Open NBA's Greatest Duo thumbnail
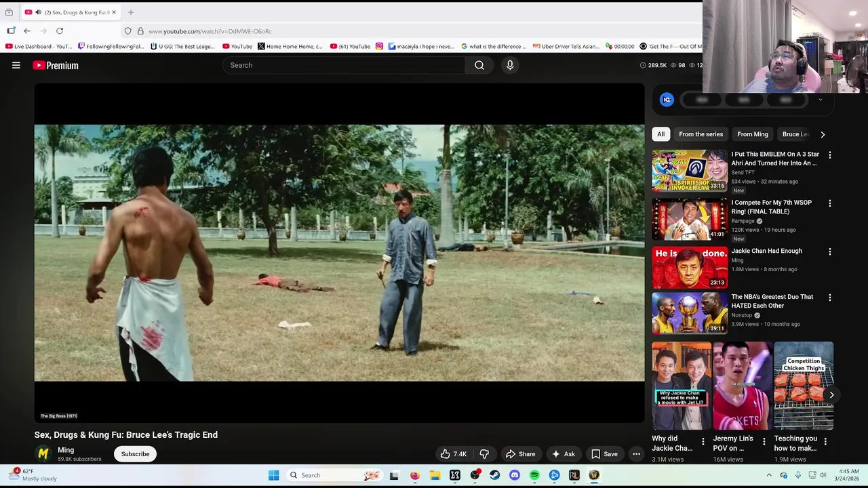Viewport: 868px width, 488px height. (x=690, y=313)
